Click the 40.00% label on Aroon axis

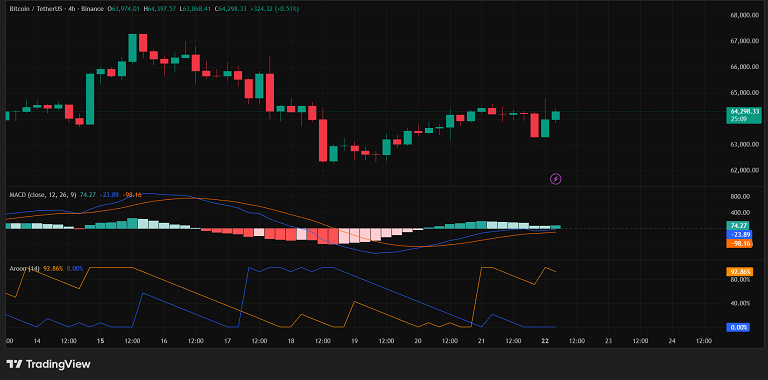(741, 304)
